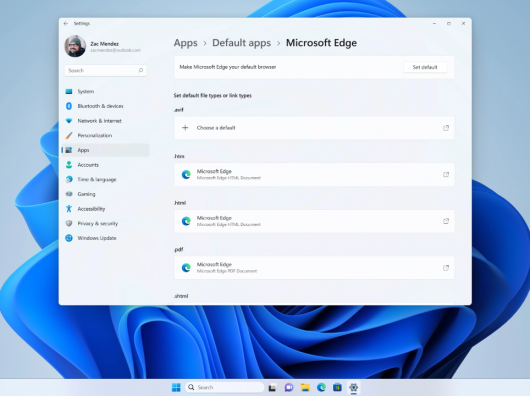530x396 pixels.
Task: Click the Settings search input field
Action: coord(105,70)
